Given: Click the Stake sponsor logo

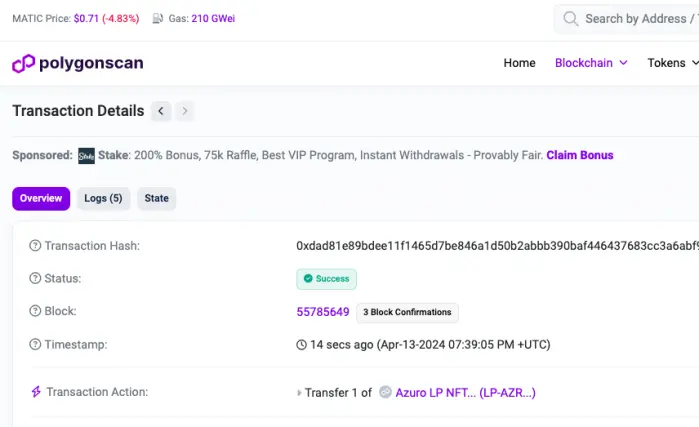Looking at the screenshot, I should (86, 156).
